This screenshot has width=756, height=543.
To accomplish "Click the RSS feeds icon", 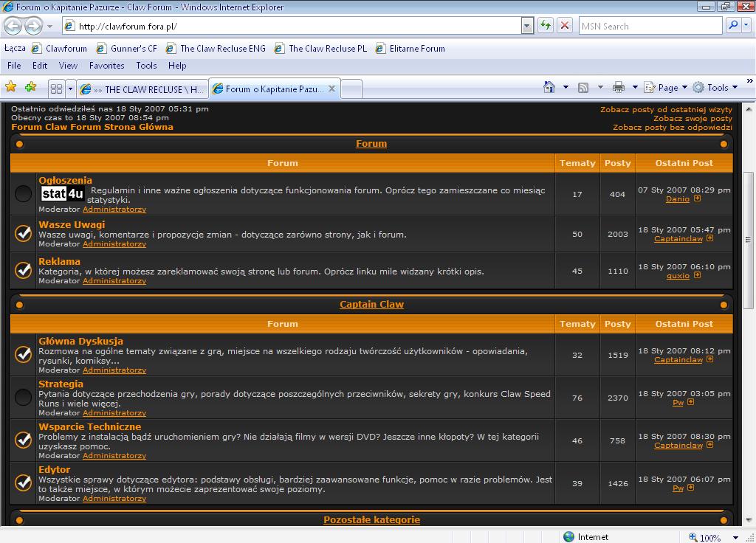I will point(583,87).
